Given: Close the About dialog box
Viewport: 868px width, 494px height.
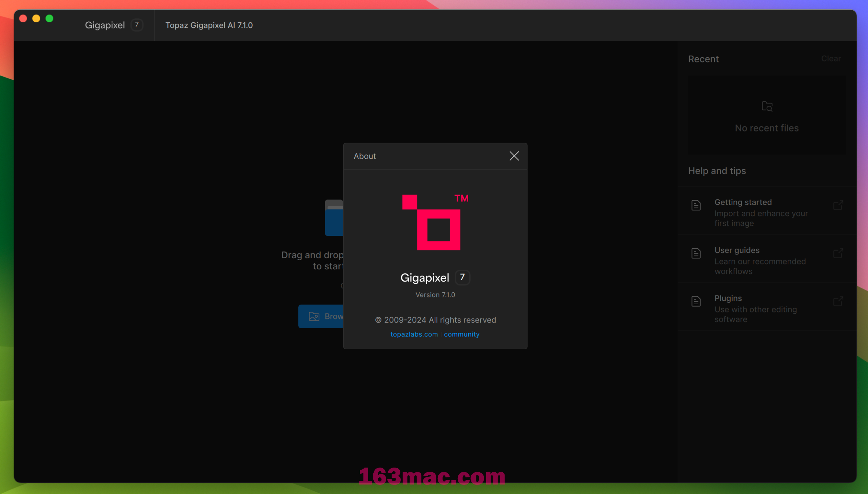Looking at the screenshot, I should tap(514, 156).
